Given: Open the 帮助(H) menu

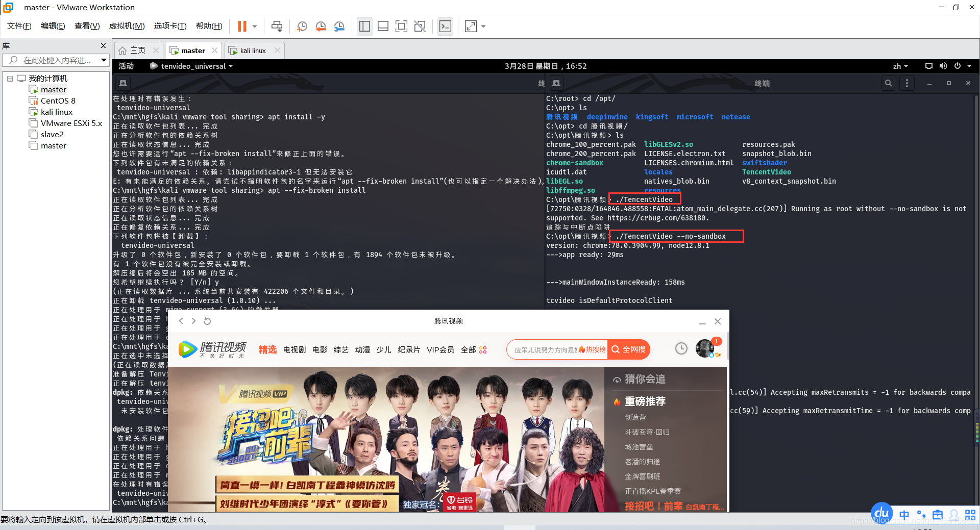Looking at the screenshot, I should pos(209,26).
